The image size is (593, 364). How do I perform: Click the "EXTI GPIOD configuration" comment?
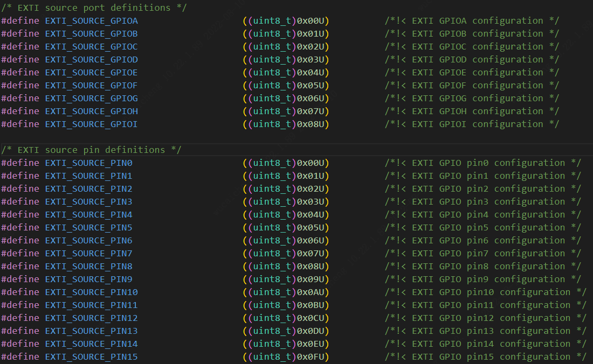[472, 59]
